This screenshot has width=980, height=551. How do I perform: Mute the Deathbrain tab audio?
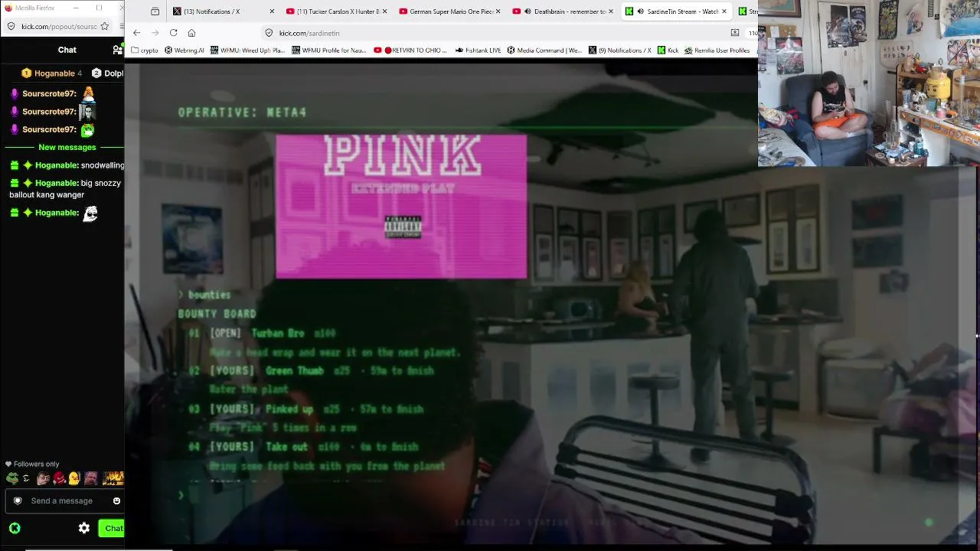[528, 11]
